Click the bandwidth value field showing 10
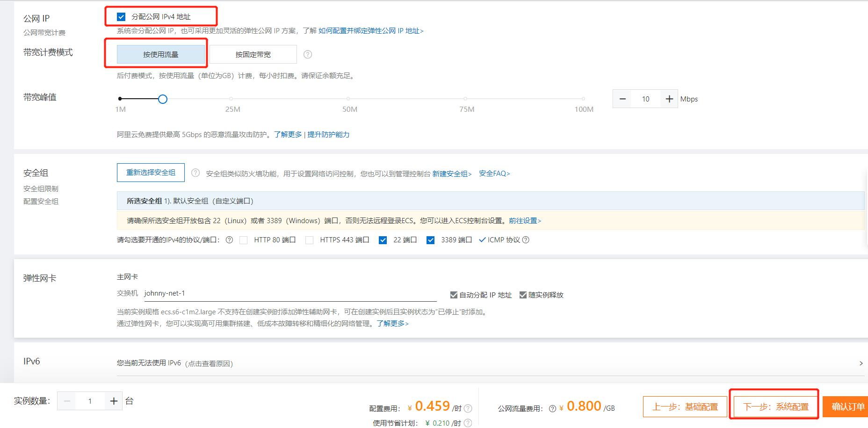This screenshot has width=868, height=428. point(646,99)
